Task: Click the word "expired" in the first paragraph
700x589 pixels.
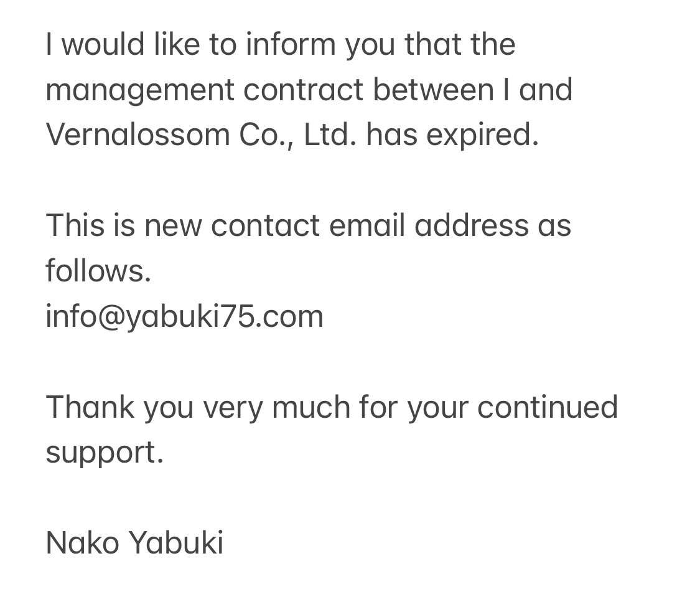Action: (x=482, y=134)
